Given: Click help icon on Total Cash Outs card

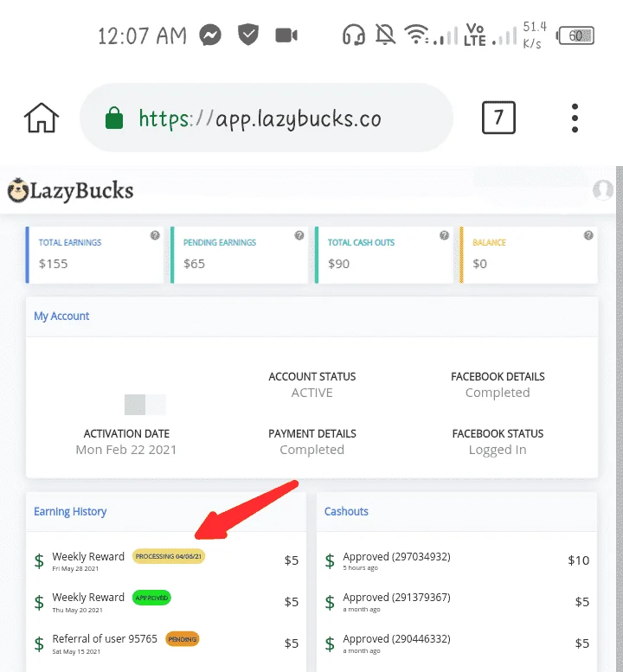Looking at the screenshot, I should (x=444, y=235).
